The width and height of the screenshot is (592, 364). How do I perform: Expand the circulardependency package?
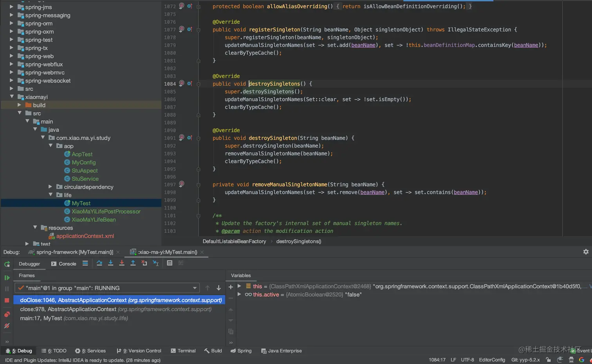(x=50, y=187)
